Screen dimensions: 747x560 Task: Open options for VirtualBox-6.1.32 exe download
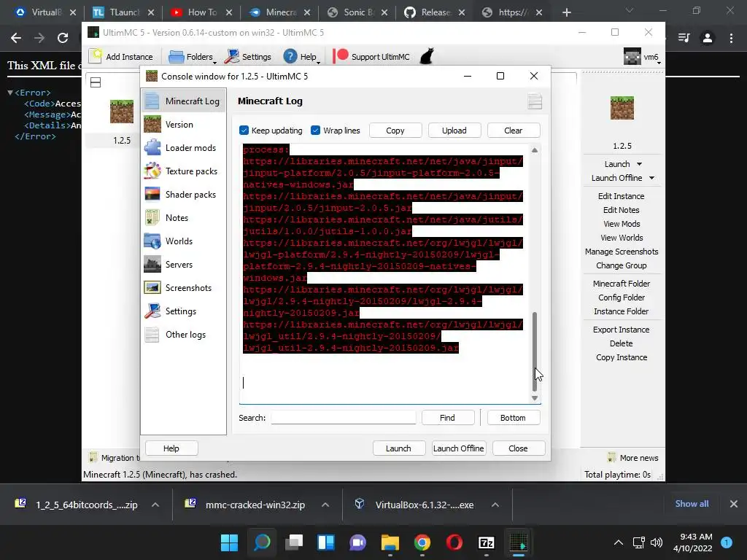click(495, 505)
